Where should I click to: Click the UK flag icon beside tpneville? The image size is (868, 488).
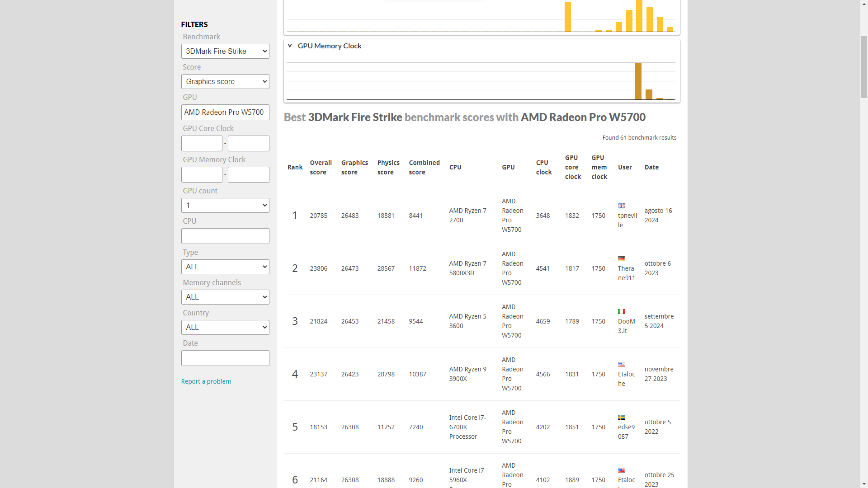(x=622, y=206)
